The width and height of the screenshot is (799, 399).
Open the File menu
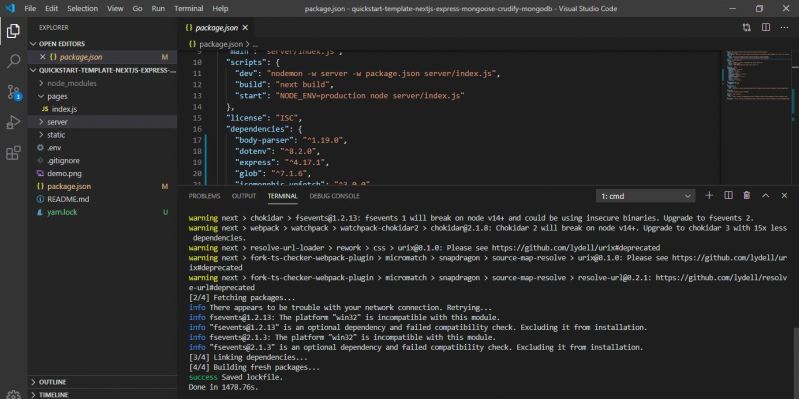(x=30, y=9)
